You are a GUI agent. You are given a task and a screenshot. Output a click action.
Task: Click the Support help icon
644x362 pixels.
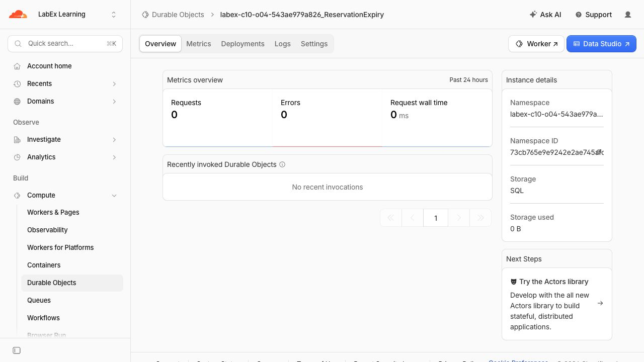579,15
